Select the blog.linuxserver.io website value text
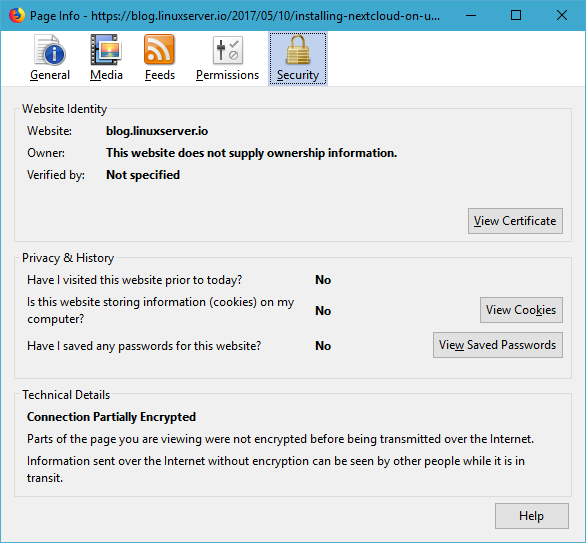586x543 pixels. [157, 131]
